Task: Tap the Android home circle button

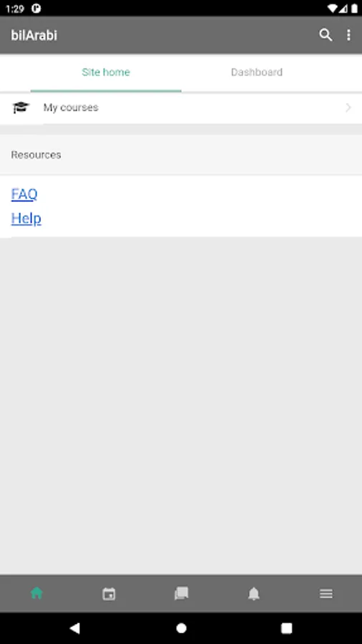Action: tap(181, 628)
